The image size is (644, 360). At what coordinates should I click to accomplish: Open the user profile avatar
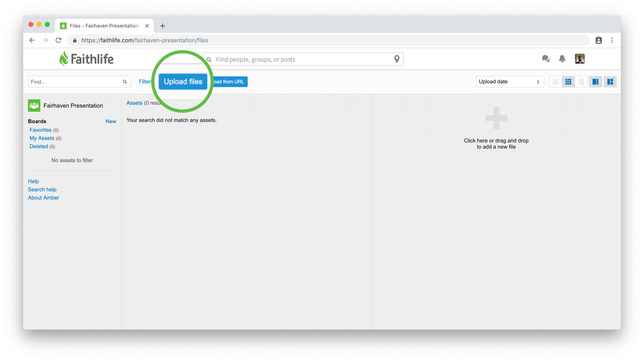tap(580, 59)
